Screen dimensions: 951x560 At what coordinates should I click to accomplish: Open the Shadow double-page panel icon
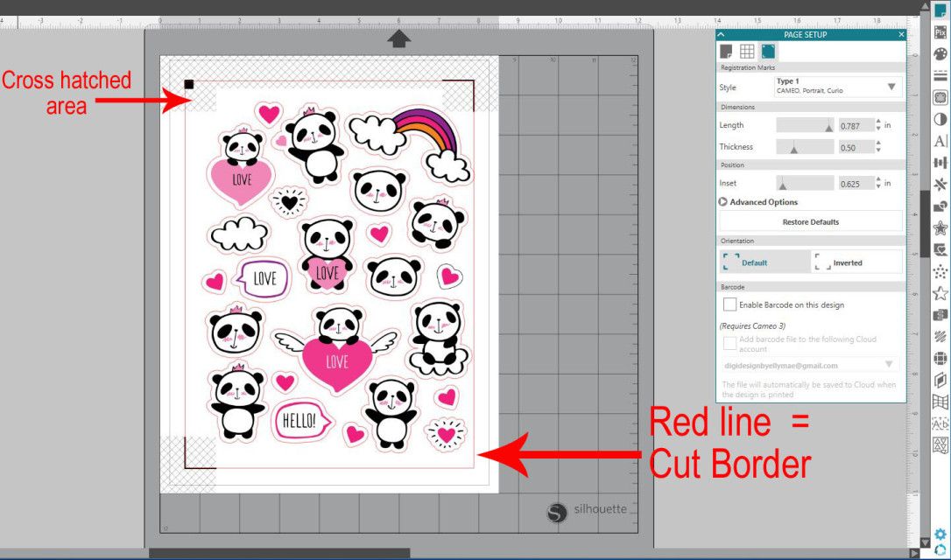point(940,380)
